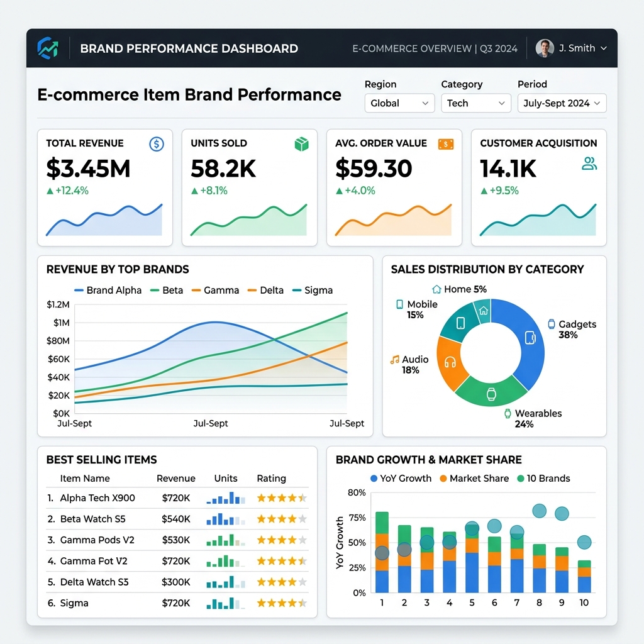Sort by the Item Name column header

click(85, 479)
